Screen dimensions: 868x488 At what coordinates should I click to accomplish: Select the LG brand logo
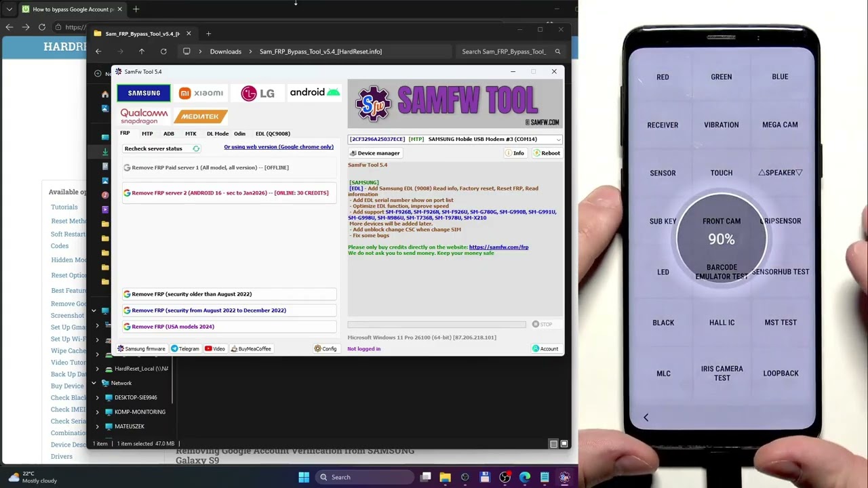tap(258, 94)
